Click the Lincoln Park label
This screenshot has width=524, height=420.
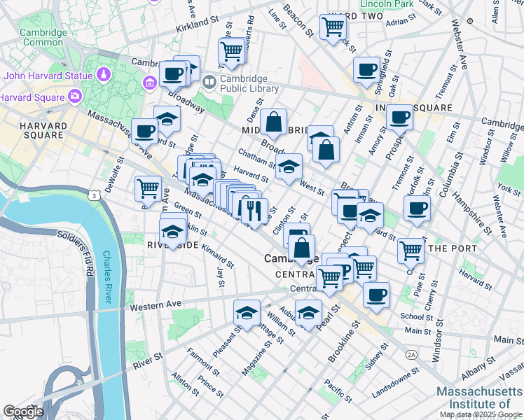point(387,3)
